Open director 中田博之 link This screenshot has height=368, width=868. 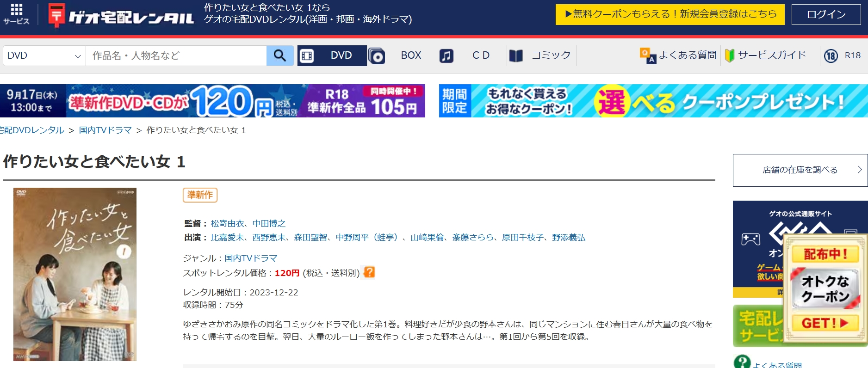pos(269,224)
